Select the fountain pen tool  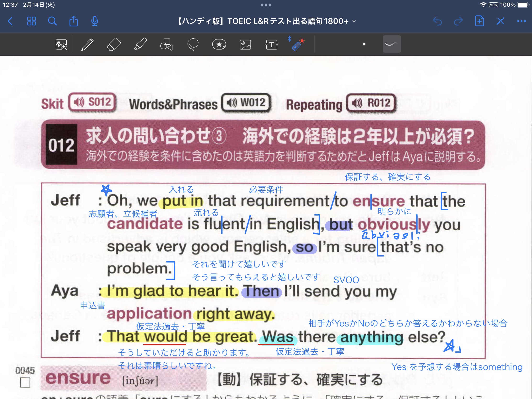(87, 44)
